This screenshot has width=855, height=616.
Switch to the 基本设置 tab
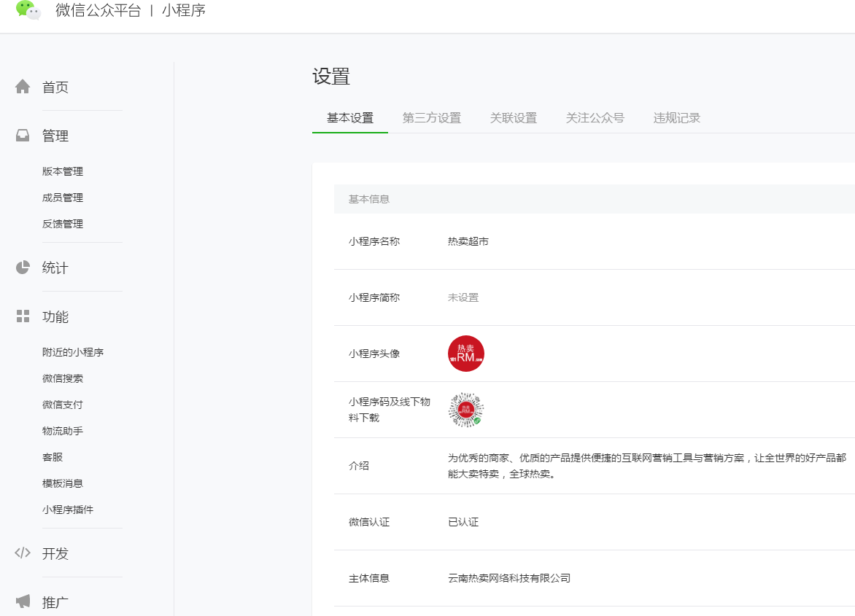coord(350,117)
